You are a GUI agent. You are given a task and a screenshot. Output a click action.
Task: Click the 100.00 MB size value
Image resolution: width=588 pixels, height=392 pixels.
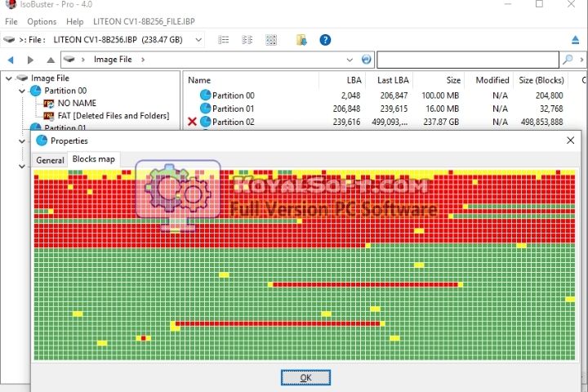(x=440, y=96)
